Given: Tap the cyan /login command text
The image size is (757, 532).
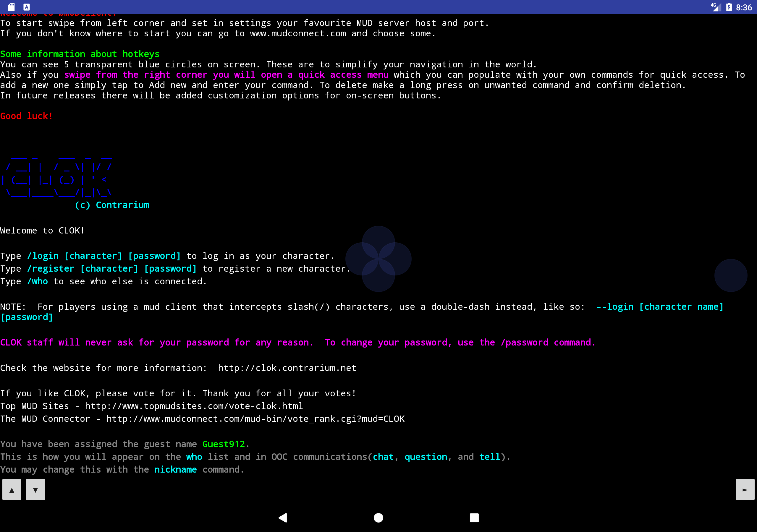Looking at the screenshot, I should (103, 256).
